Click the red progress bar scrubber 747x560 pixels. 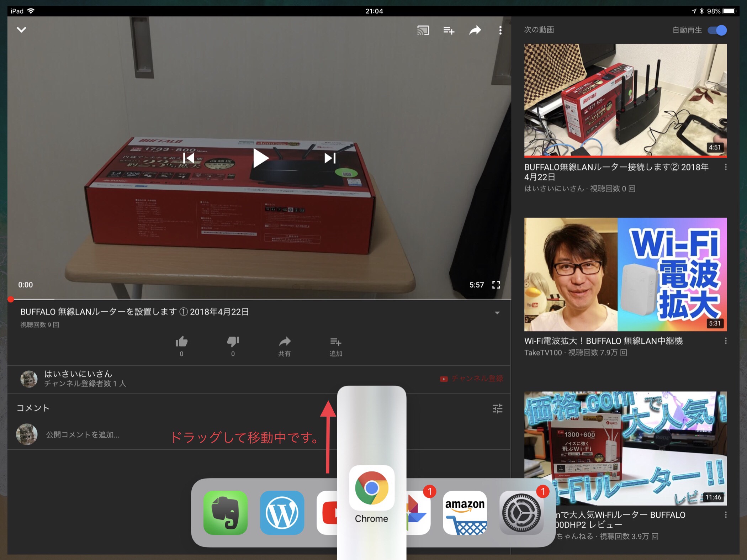11,299
